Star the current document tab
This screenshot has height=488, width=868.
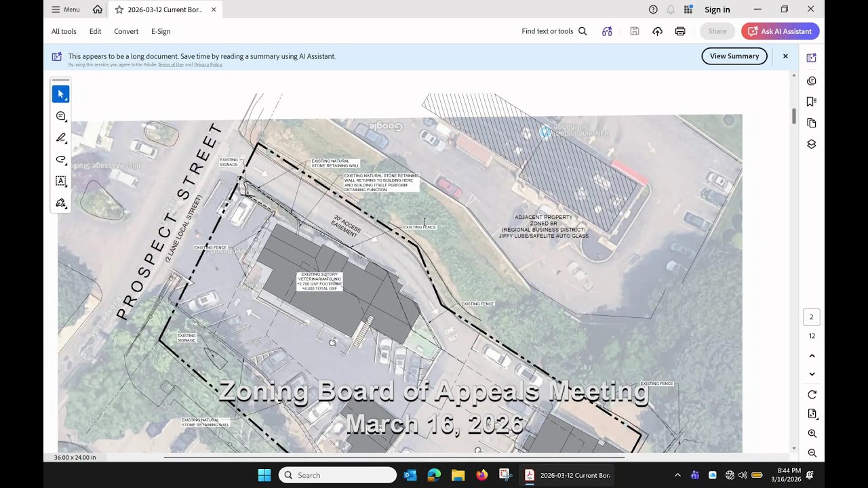coord(119,9)
